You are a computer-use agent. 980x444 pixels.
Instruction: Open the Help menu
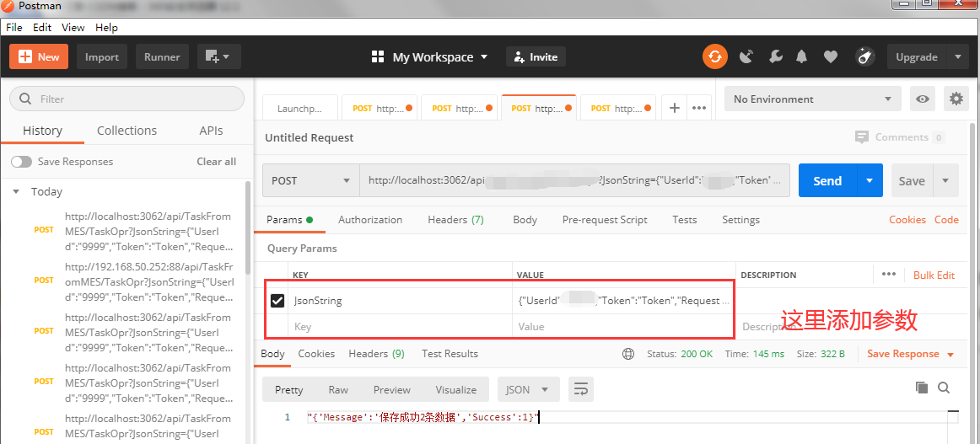pyautogui.click(x=106, y=28)
